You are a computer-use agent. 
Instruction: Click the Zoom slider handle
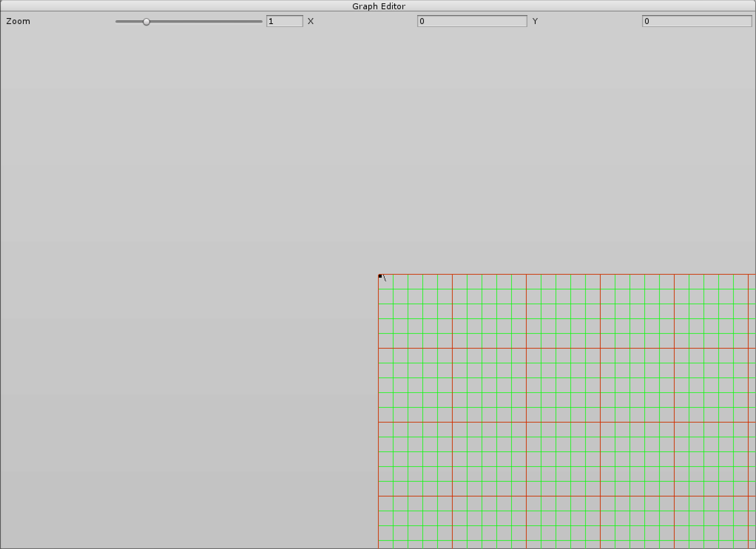tap(146, 22)
